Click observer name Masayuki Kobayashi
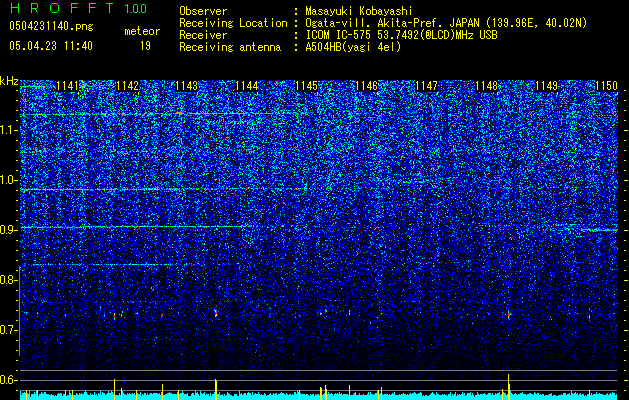 359,11
